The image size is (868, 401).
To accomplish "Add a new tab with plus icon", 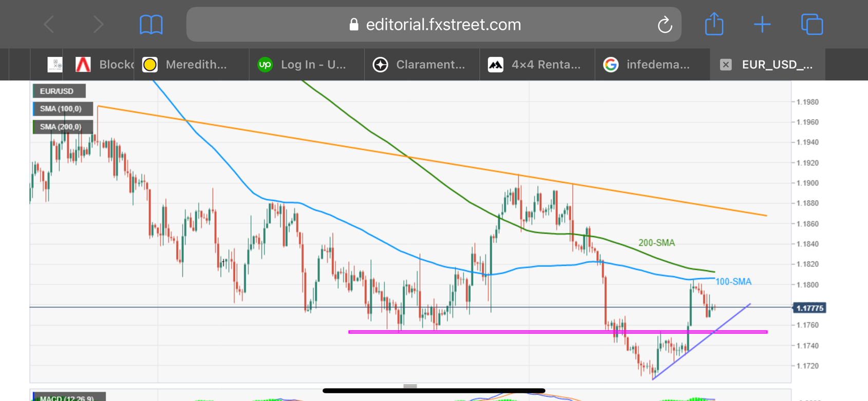I will tap(762, 25).
